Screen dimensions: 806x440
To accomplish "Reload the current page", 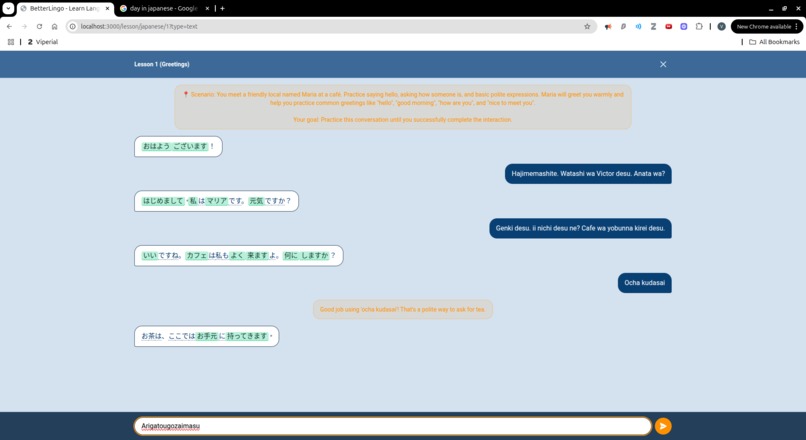I will pos(39,27).
